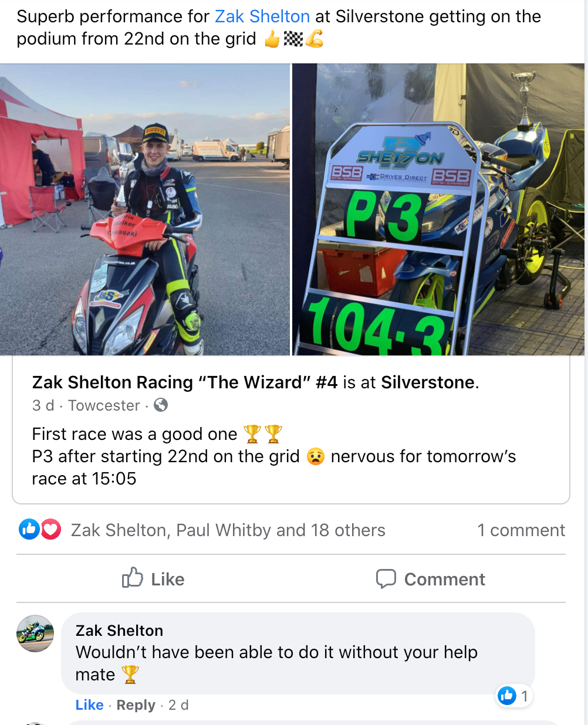
Task: Open Zak Shelton's name in the comment
Action: pyautogui.click(x=119, y=631)
